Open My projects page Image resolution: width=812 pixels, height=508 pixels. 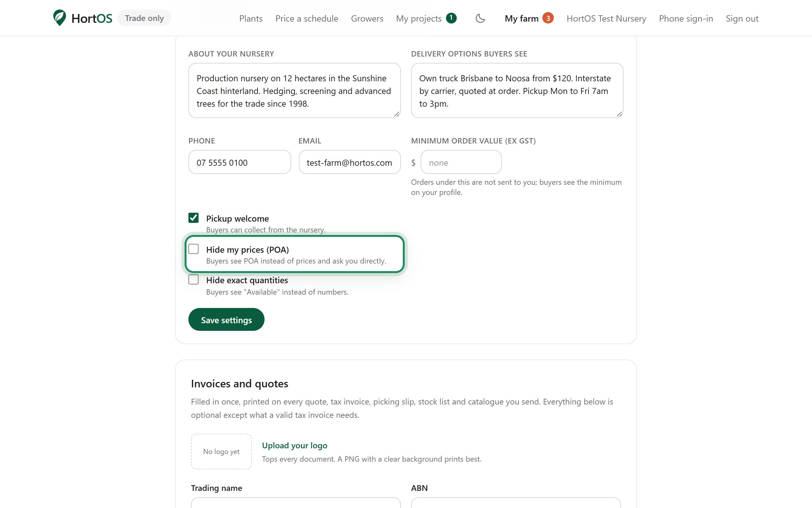tap(419, 18)
